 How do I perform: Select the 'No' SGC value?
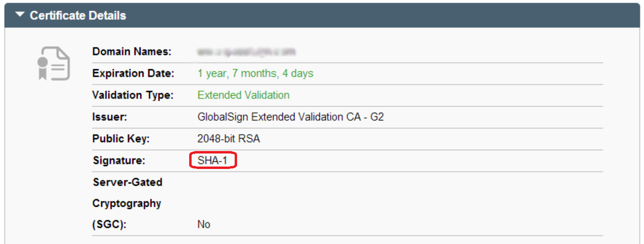pos(204,225)
